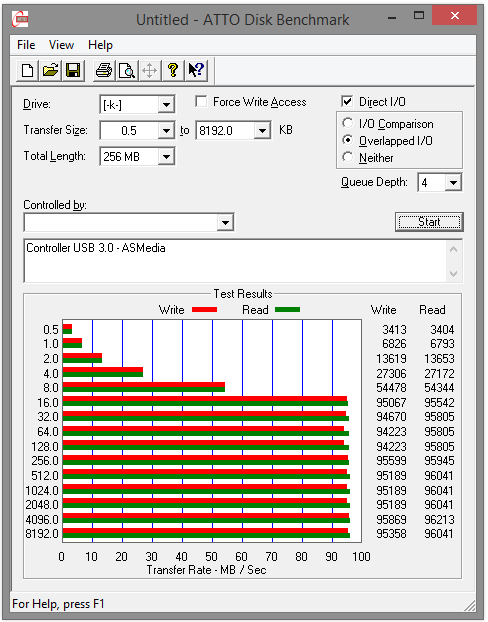The height and width of the screenshot is (622, 488).
Task: Enable Force Write Access checkbox
Action: (201, 102)
